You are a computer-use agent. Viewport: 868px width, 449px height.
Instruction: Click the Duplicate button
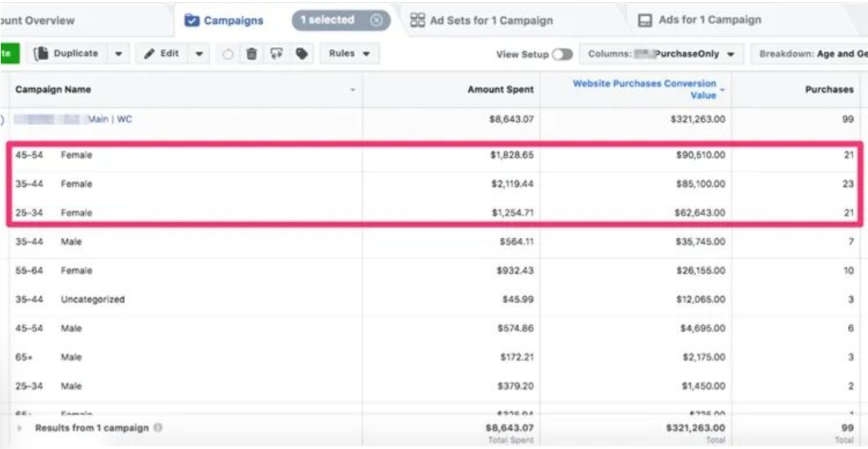point(69,54)
